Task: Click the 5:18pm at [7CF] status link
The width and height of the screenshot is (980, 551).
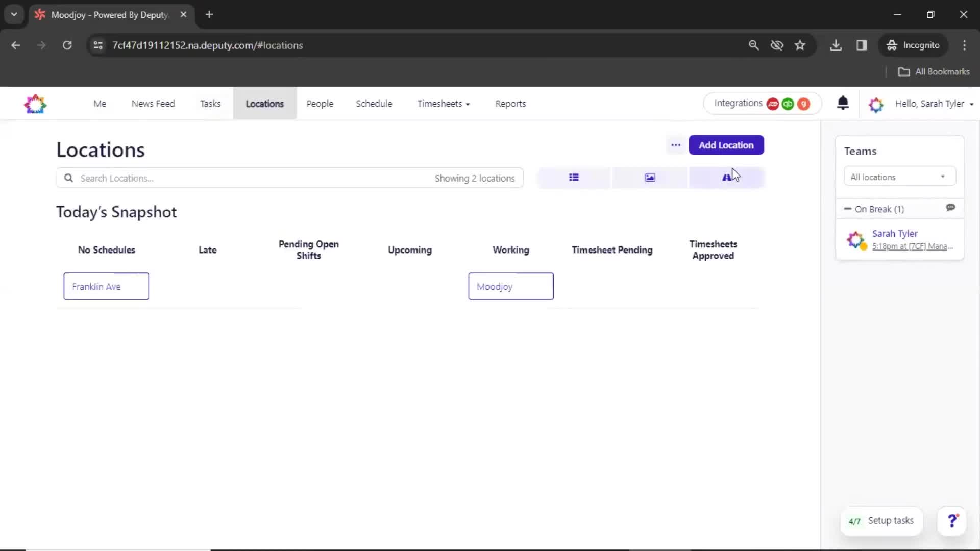Action: pos(913,246)
